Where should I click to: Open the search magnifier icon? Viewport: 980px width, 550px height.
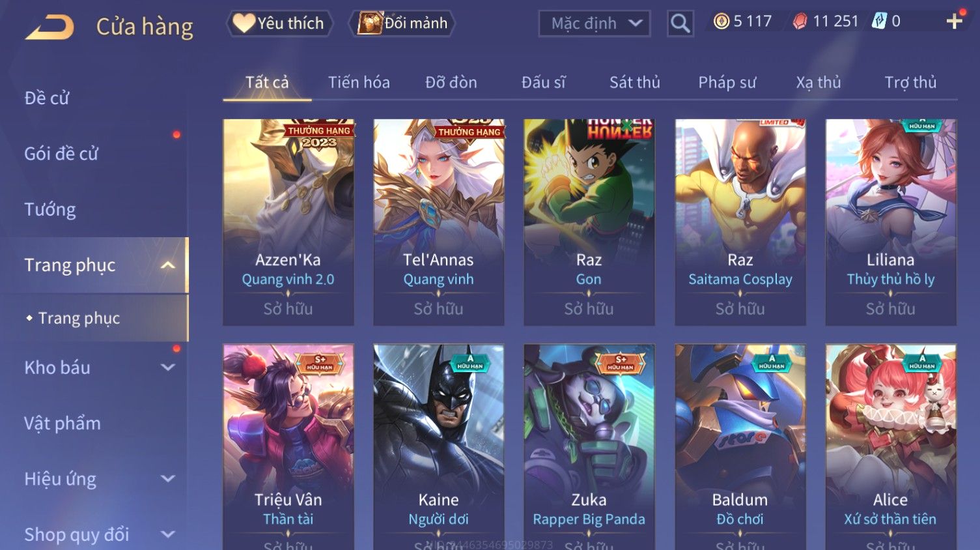click(x=680, y=24)
